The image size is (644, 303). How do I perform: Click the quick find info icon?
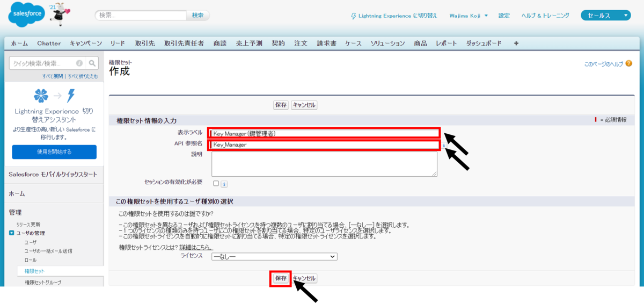point(79,63)
